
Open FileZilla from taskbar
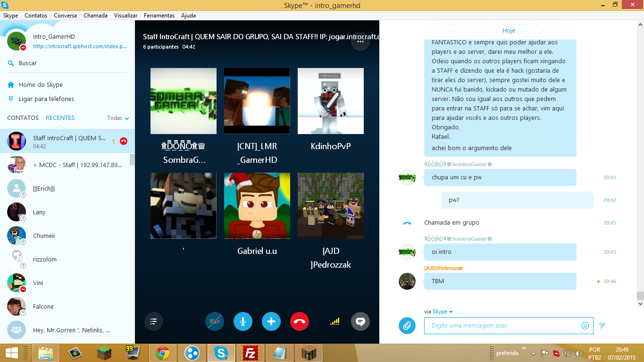click(250, 353)
